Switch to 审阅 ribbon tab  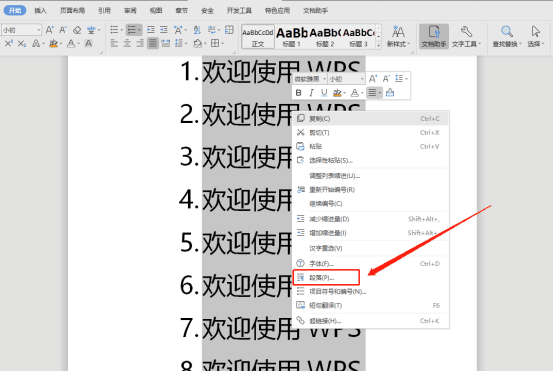(130, 11)
